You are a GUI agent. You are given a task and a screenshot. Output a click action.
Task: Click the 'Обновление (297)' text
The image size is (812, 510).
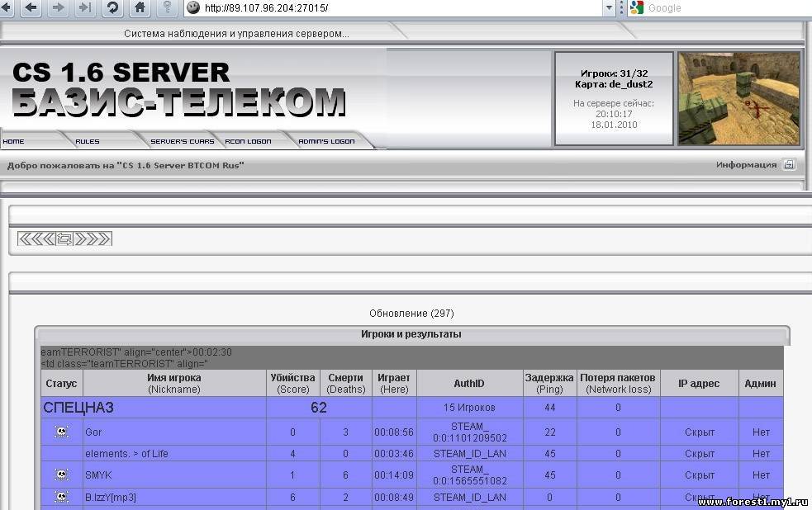point(411,313)
